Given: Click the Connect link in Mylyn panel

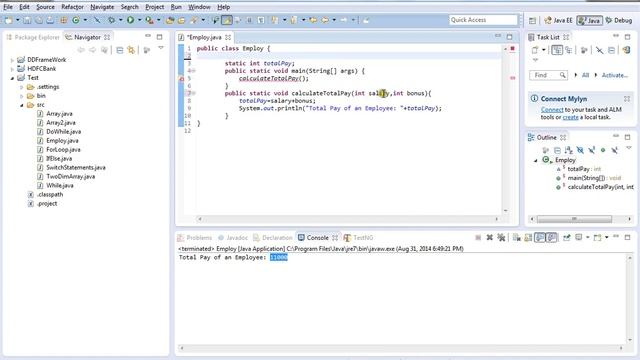Looking at the screenshot, I should [552, 109].
